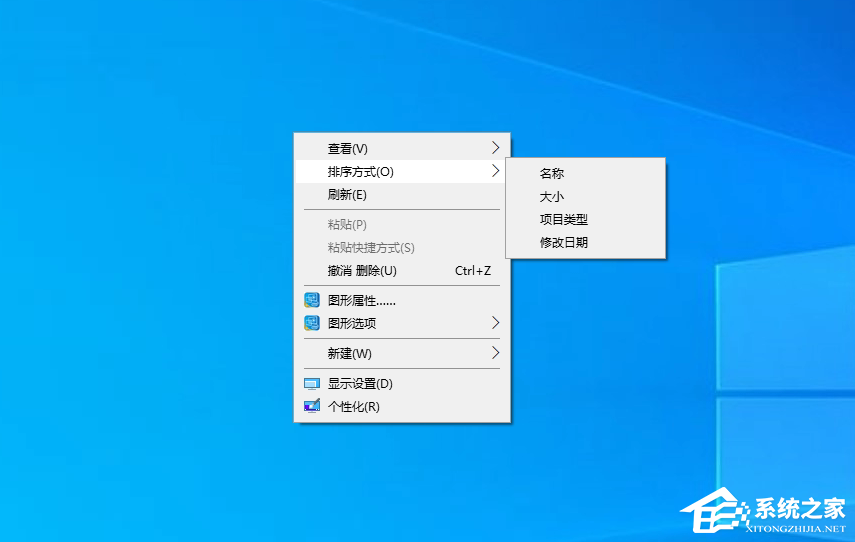Choose 项目类型 in sort submenu
The image size is (855, 542).
tap(564, 219)
